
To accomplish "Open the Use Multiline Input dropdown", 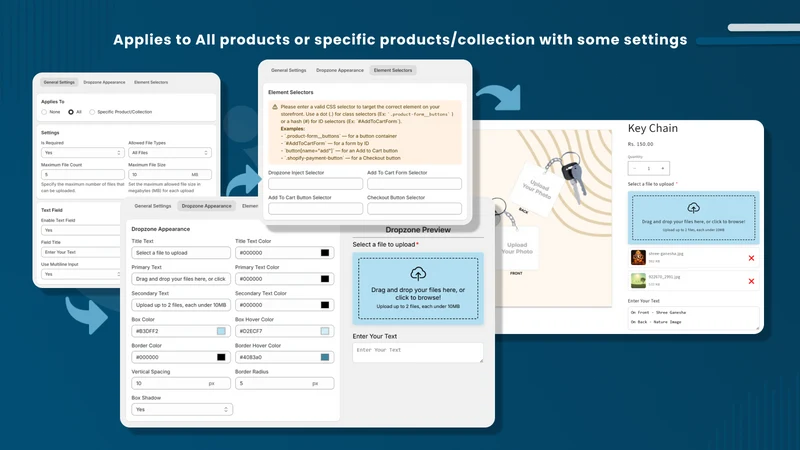I will (81, 274).
